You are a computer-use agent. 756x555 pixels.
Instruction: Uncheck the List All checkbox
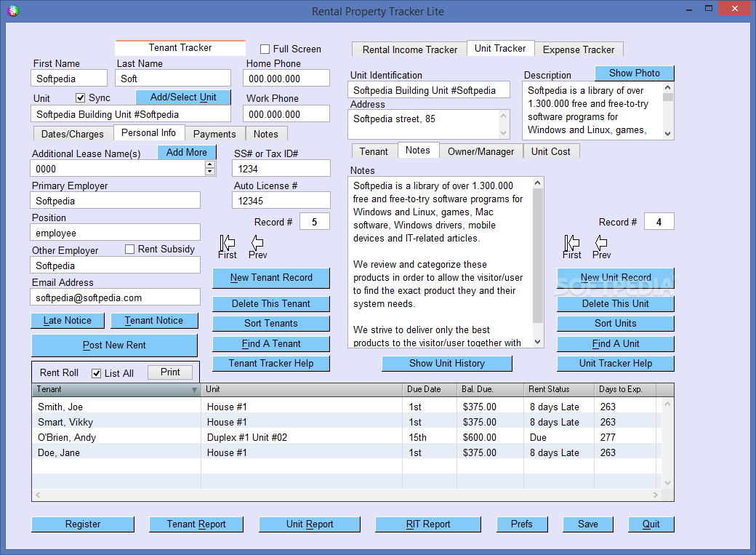click(97, 374)
